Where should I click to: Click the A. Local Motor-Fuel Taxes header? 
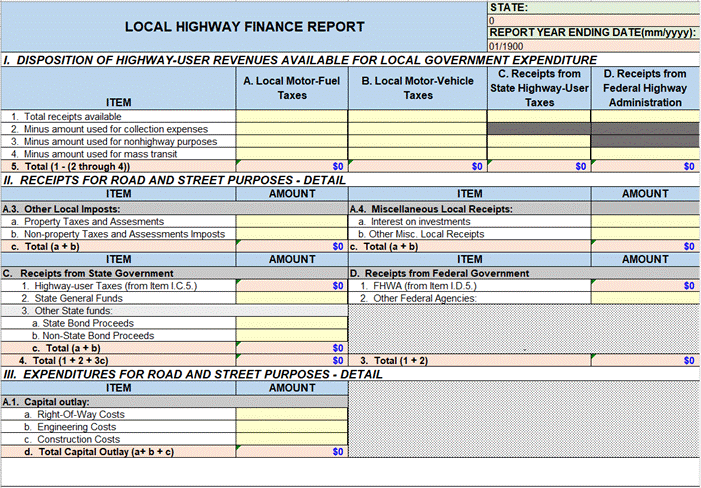(291, 88)
